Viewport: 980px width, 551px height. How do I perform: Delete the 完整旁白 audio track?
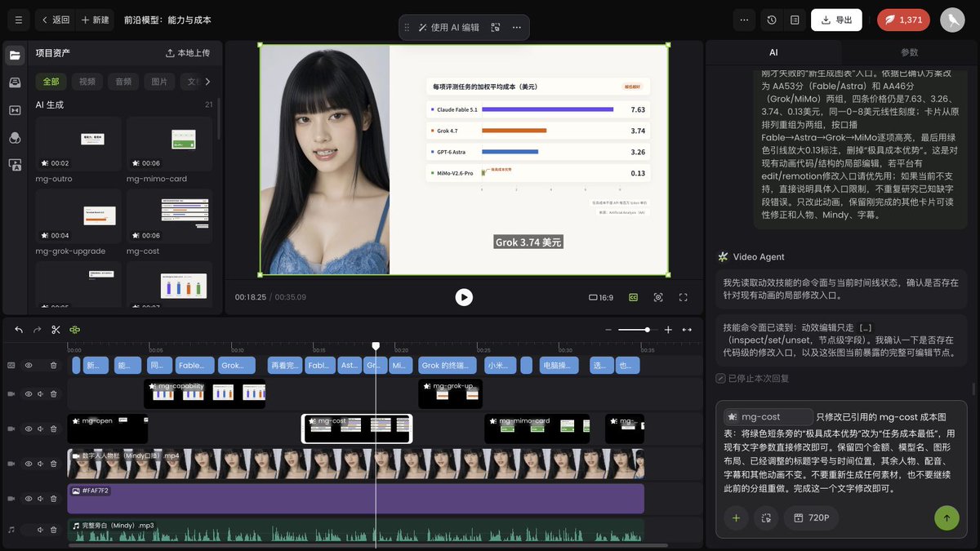pos(54,530)
